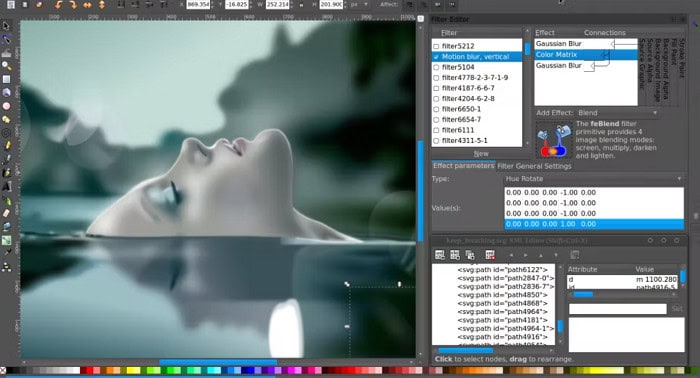This screenshot has width=700, height=378.
Task: Switch to Filter General Settings tab
Action: [534, 166]
